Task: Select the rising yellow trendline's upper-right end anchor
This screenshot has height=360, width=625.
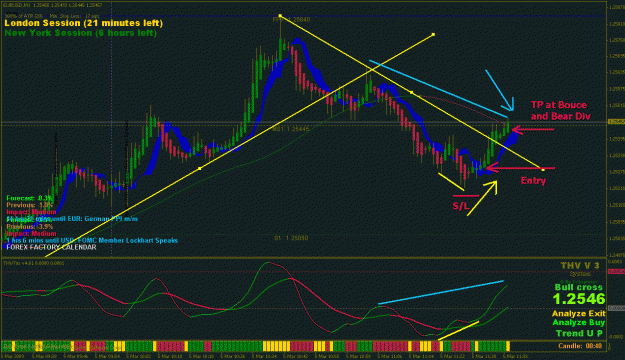Action: [433, 35]
